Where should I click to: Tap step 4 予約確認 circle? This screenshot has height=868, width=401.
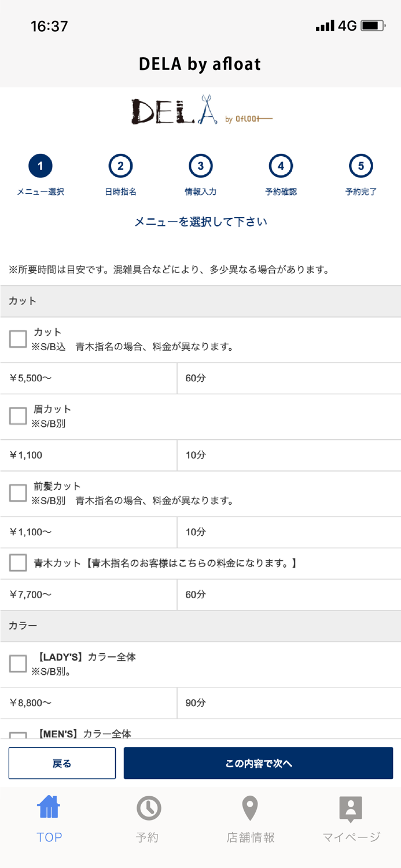point(281,167)
